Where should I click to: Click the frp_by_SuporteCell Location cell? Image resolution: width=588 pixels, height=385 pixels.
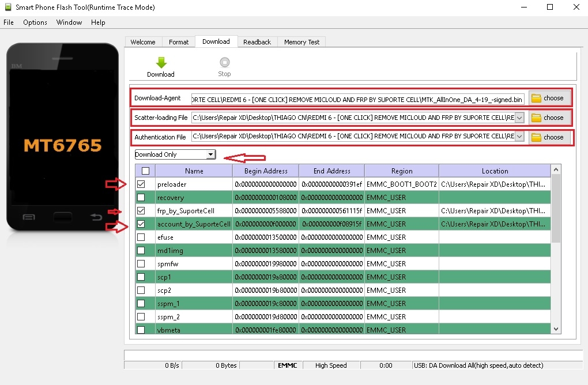(x=495, y=211)
